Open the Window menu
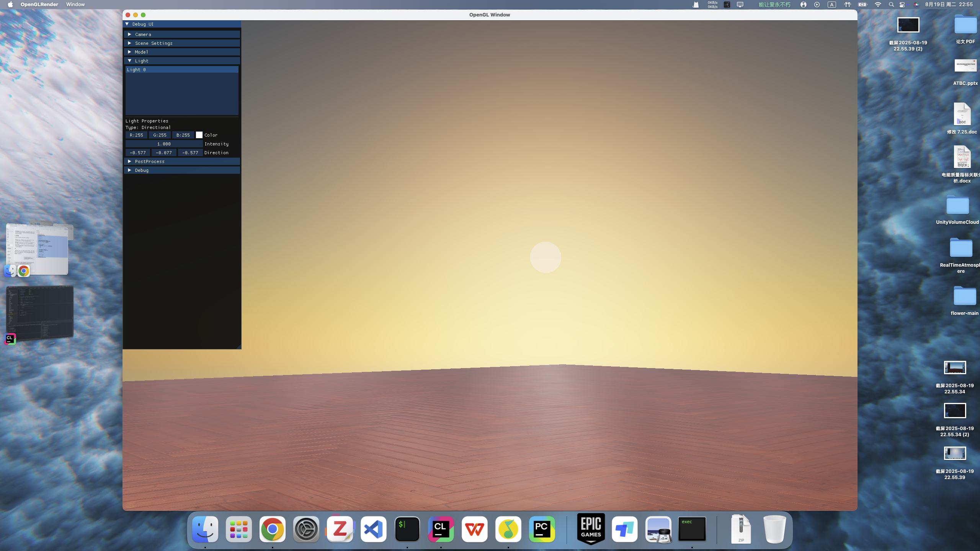The height and width of the screenshot is (551, 980). [75, 5]
